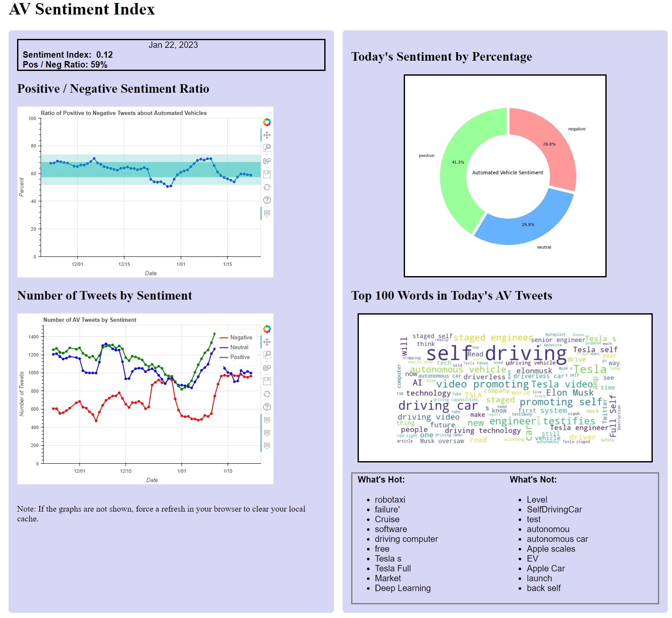Toggle Hover tool on Sentiment Ratio chart
Viewport: 672px width, 618px height.
click(x=267, y=213)
